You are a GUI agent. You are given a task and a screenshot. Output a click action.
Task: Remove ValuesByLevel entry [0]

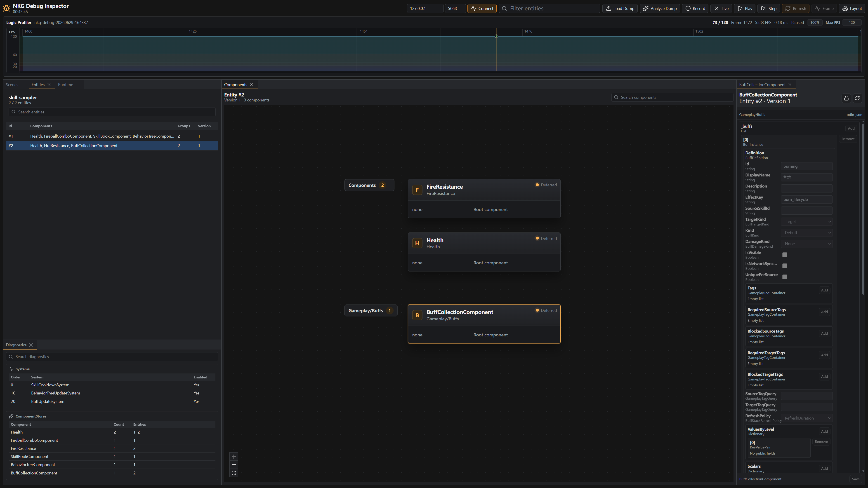click(821, 442)
